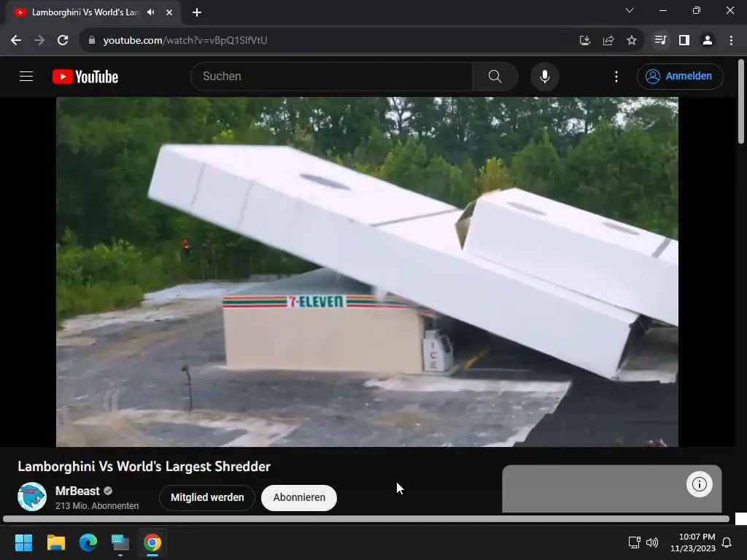Image resolution: width=747 pixels, height=560 pixels.
Task: Click the video title Lamborghini Vs World's Largest Shredder
Action: pyautogui.click(x=144, y=466)
